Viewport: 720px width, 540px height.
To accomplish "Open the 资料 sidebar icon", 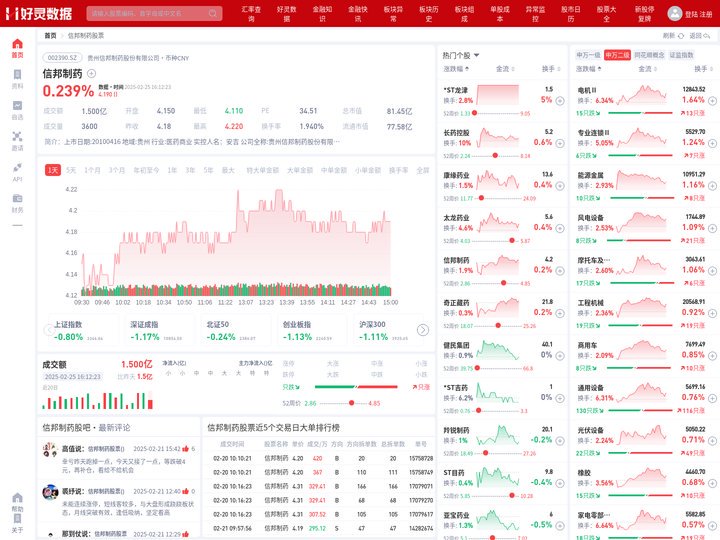I will (x=17, y=79).
